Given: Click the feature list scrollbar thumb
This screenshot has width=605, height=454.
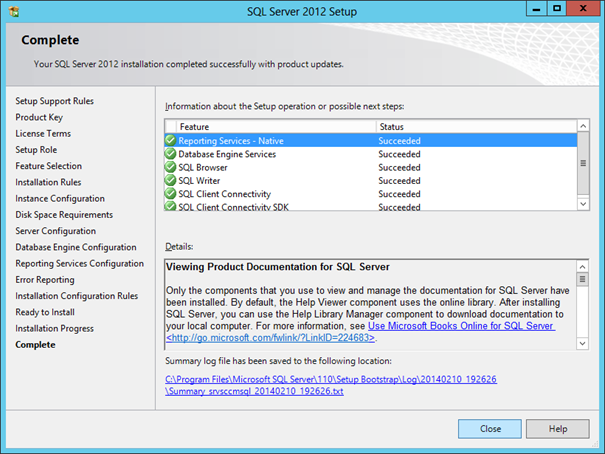Looking at the screenshot, I should pyautogui.click(x=583, y=163).
